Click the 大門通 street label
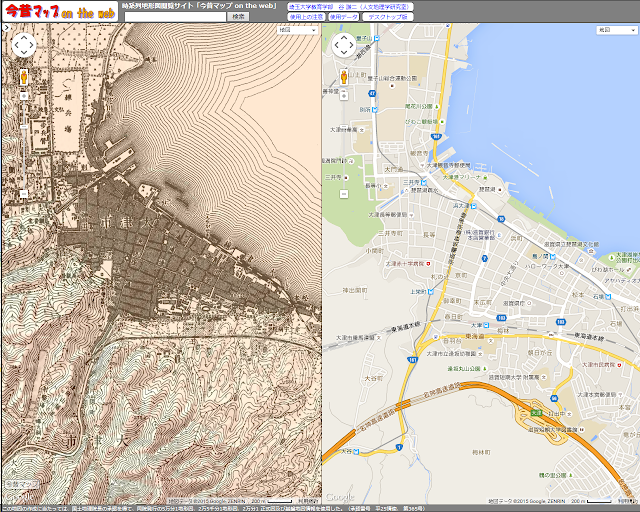 click(x=393, y=169)
